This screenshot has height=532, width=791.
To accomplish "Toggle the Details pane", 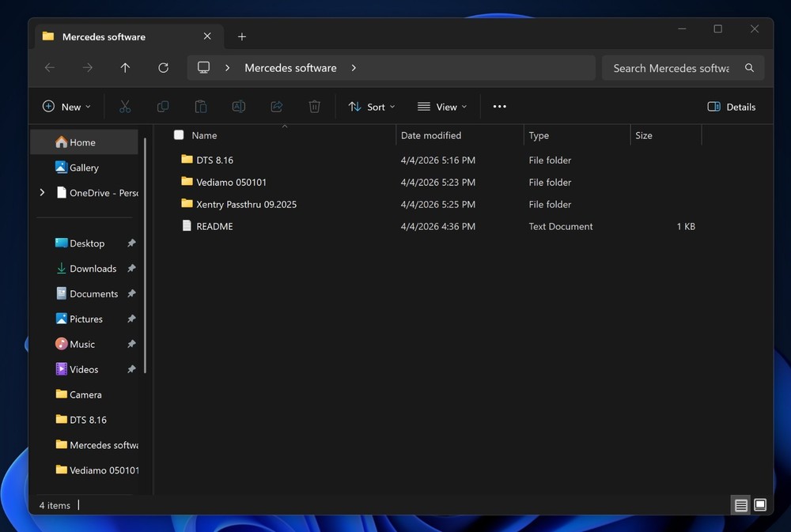I will [x=731, y=107].
